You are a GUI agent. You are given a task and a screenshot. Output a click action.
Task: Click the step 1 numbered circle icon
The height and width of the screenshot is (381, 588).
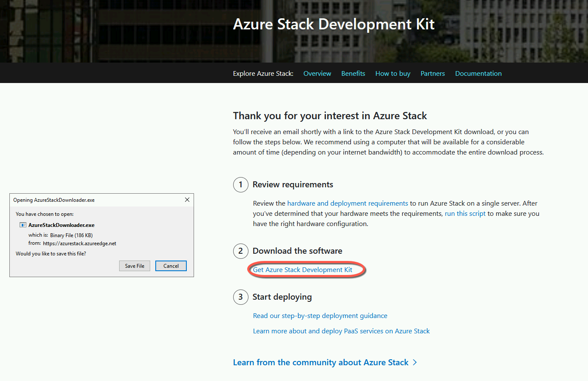[x=241, y=185]
